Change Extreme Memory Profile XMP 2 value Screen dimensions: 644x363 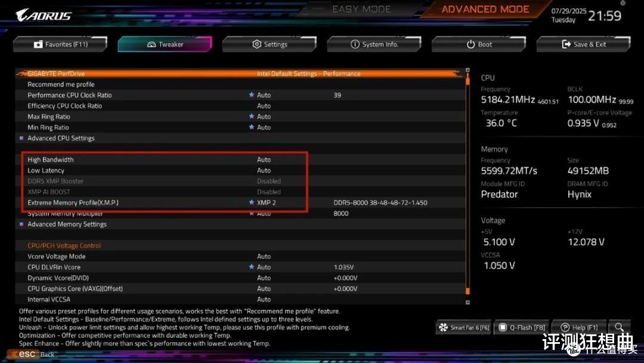pos(266,202)
